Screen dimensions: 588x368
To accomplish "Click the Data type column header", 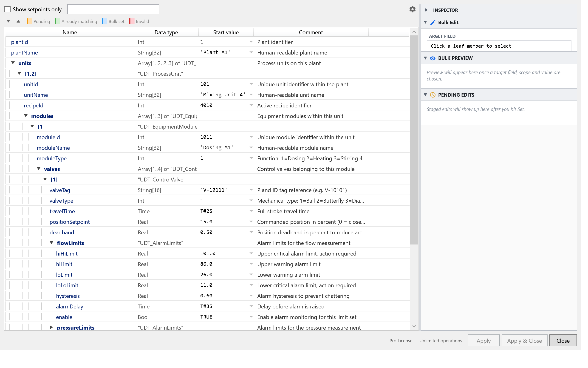I will point(166,32).
